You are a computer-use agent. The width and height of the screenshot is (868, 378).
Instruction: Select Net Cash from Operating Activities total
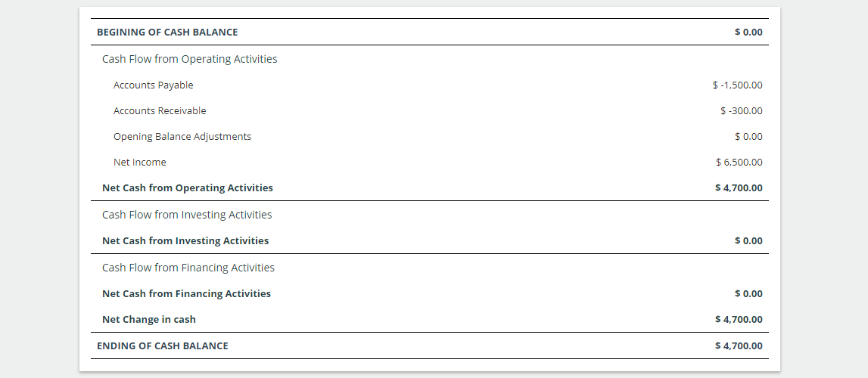click(x=187, y=188)
